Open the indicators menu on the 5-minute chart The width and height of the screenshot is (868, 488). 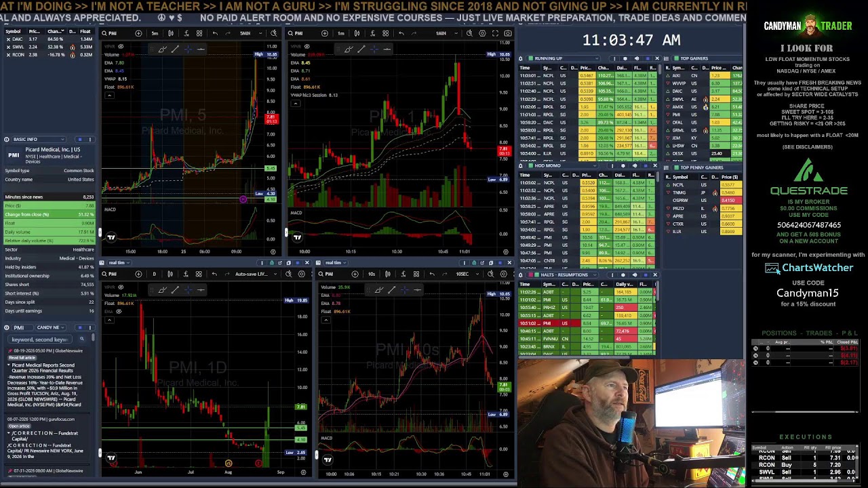(186, 33)
